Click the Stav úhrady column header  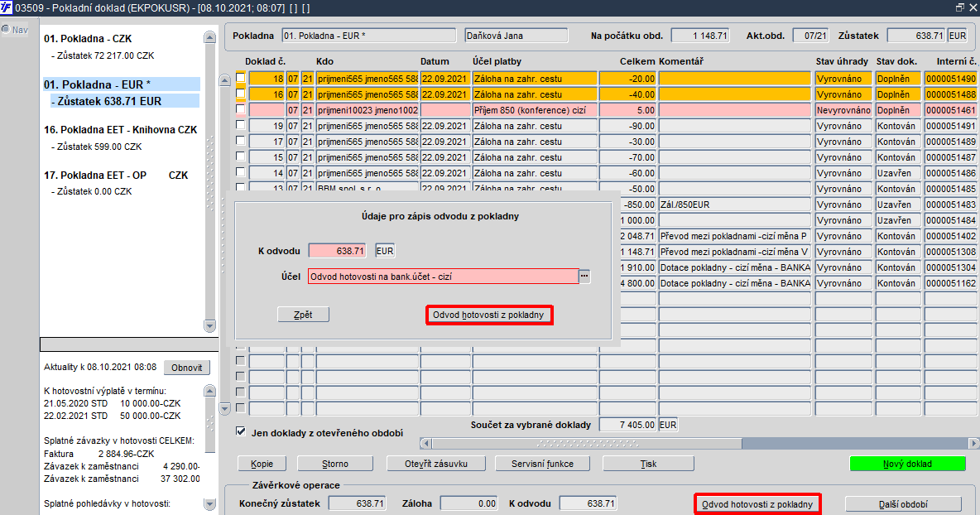[842, 61]
